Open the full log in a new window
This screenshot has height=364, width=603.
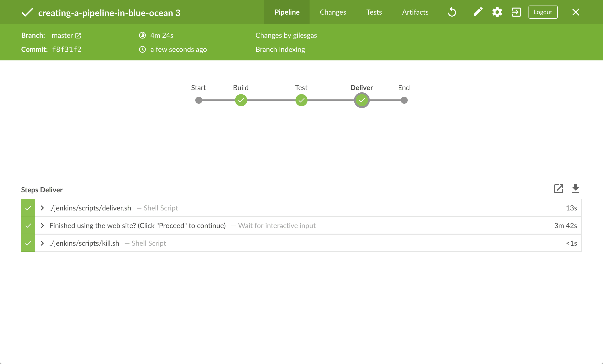click(558, 189)
